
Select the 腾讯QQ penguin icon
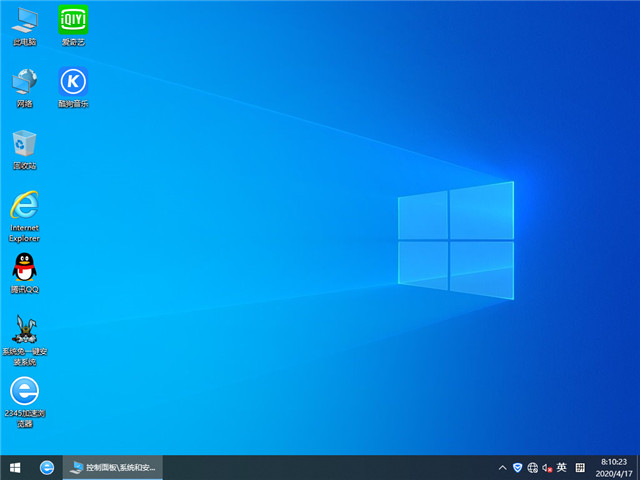[x=24, y=273]
